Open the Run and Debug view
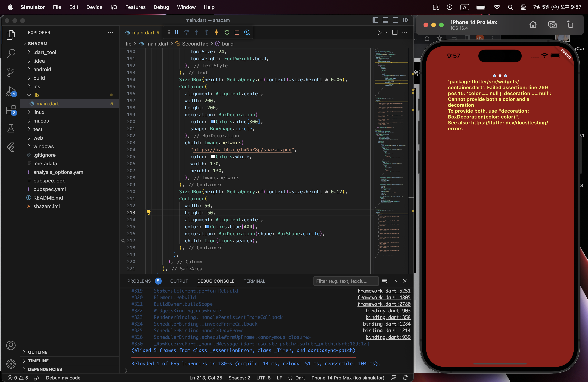 (x=11, y=91)
